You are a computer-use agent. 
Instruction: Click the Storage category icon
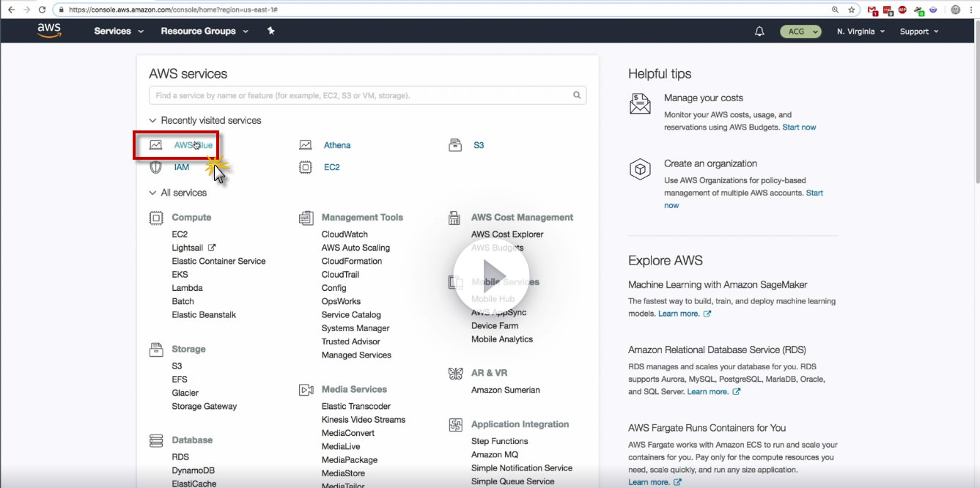click(156, 350)
